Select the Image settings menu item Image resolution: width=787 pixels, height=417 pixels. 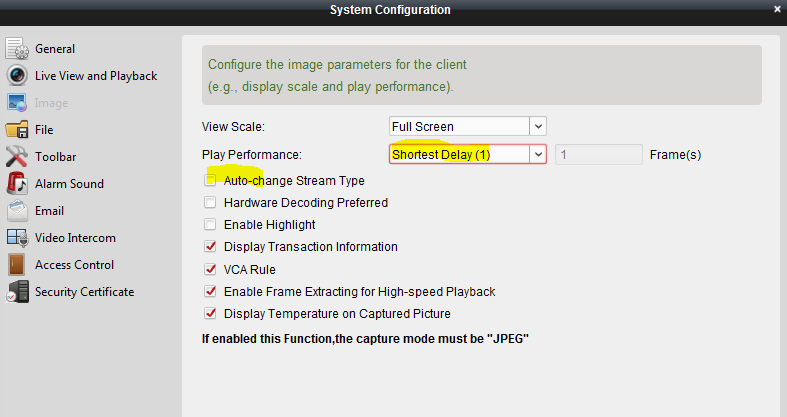[51, 102]
